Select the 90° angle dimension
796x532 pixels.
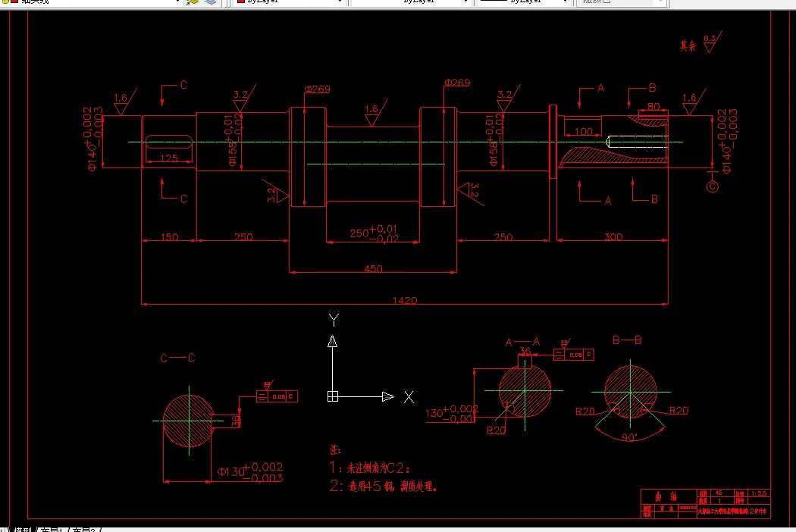point(629,437)
